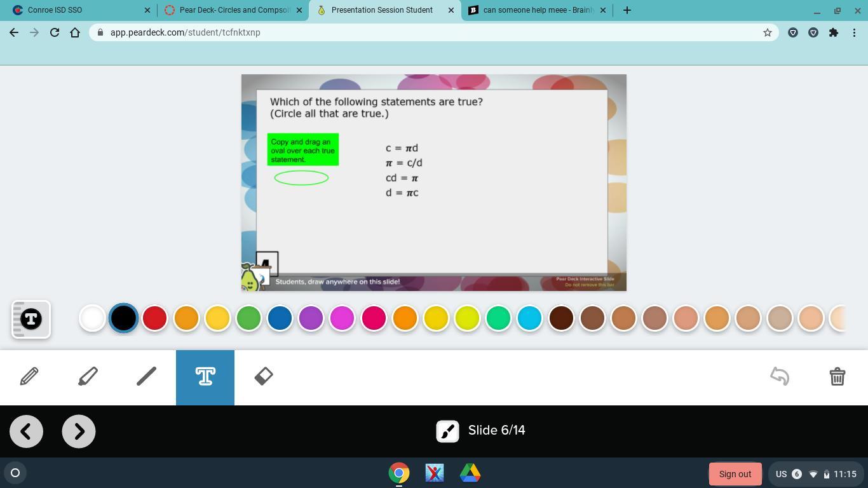
Task: Select the highlighter marker tool
Action: coord(88,377)
